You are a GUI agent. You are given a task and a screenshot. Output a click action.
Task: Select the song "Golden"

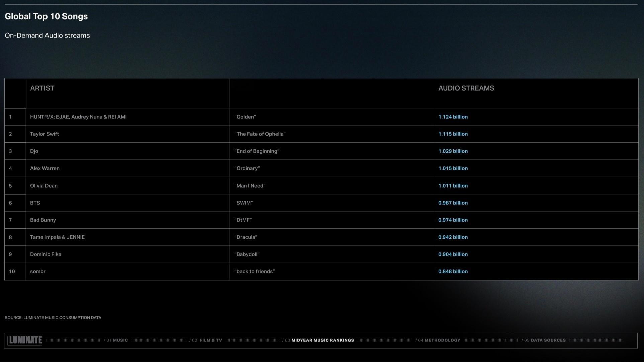coord(245,117)
